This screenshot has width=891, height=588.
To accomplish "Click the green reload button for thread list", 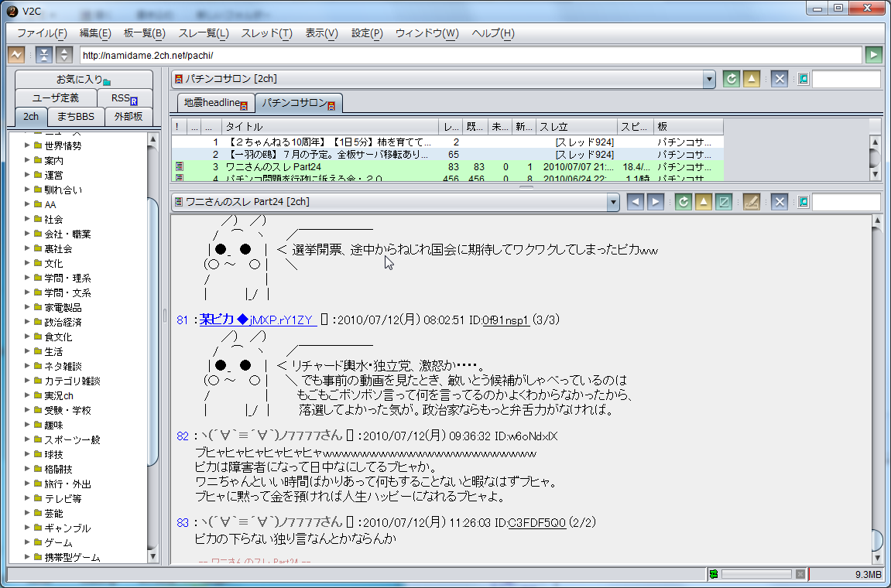I will click(731, 79).
